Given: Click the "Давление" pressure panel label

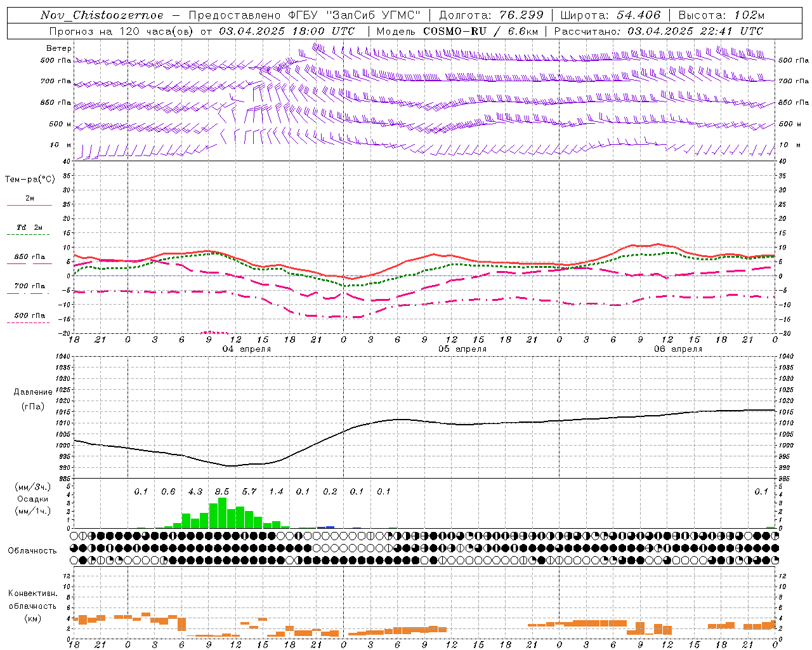Looking at the screenshot, I should pos(33,392).
